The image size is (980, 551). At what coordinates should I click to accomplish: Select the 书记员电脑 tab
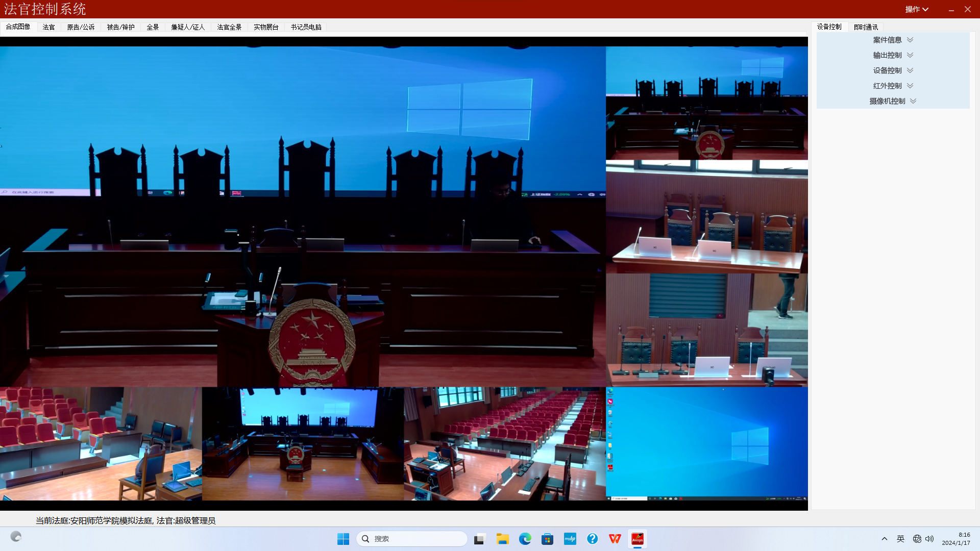[x=306, y=27]
